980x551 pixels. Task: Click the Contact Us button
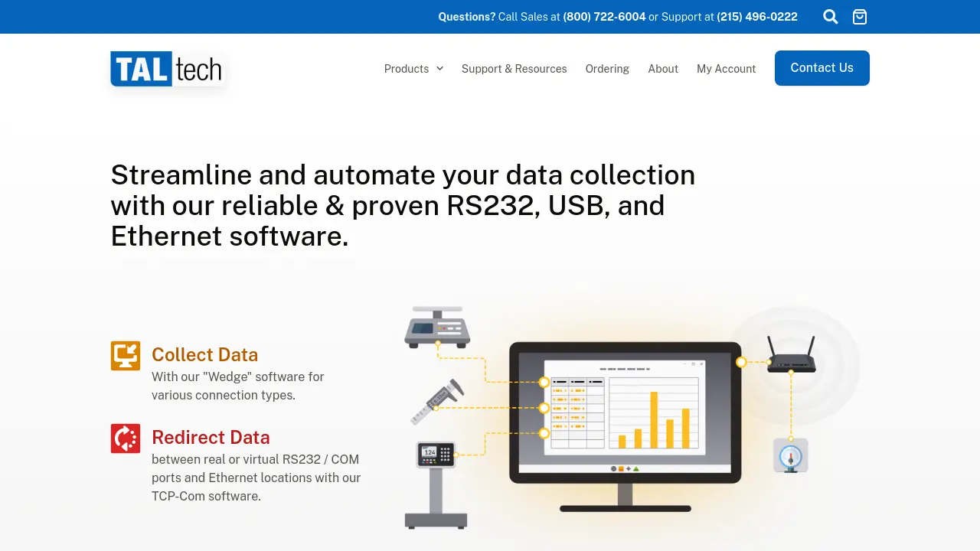[x=822, y=68]
